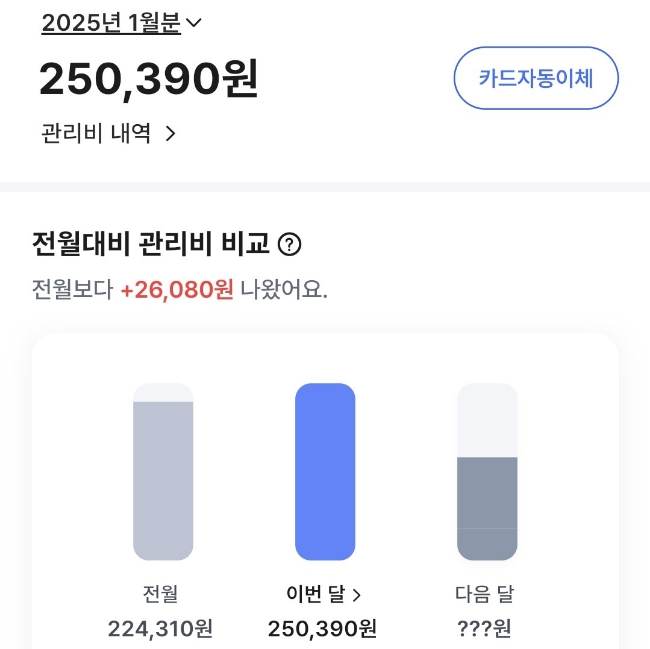Select the gray 전월 bar in chart
This screenshot has height=649, width=650.
163,480
